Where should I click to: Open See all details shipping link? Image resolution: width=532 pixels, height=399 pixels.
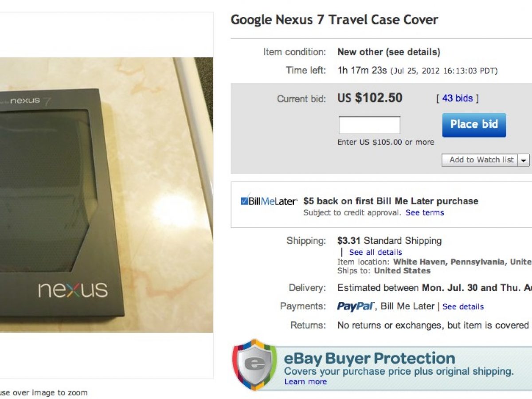[376, 252]
